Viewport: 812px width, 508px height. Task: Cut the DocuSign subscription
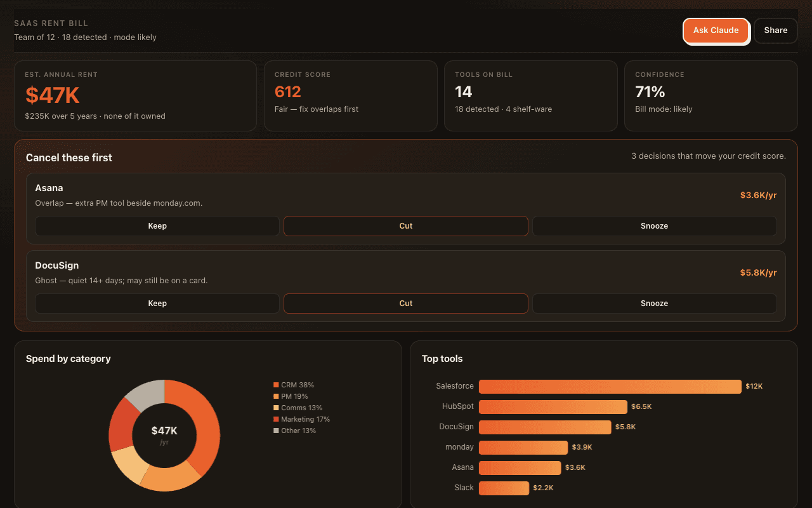(406, 304)
